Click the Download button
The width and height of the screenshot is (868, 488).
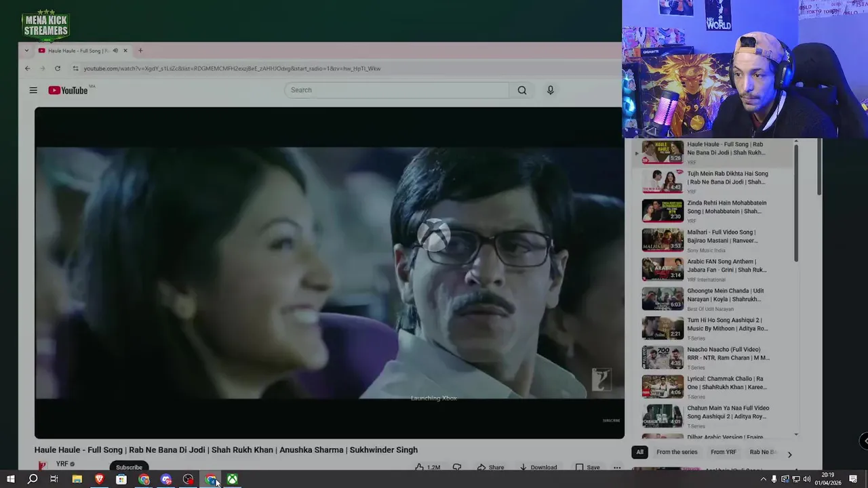[x=538, y=467]
